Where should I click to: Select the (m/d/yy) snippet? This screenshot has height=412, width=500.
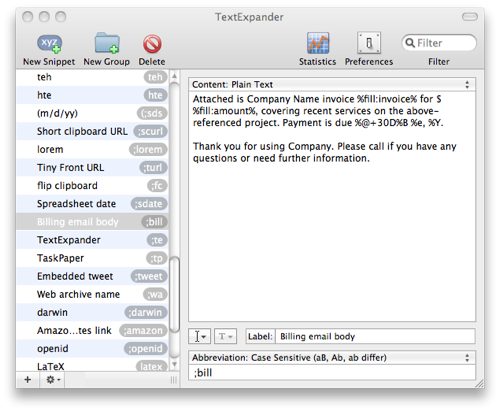click(x=92, y=113)
